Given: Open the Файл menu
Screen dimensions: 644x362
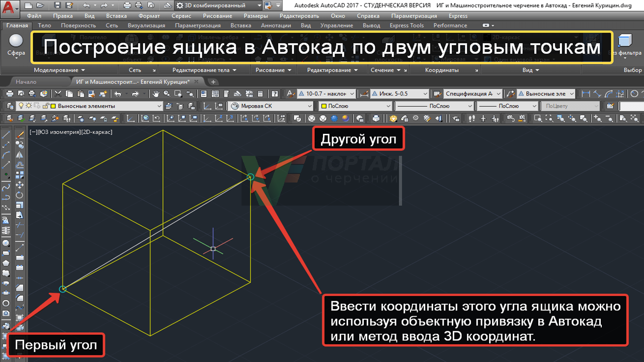Looking at the screenshot, I should coord(34,16).
